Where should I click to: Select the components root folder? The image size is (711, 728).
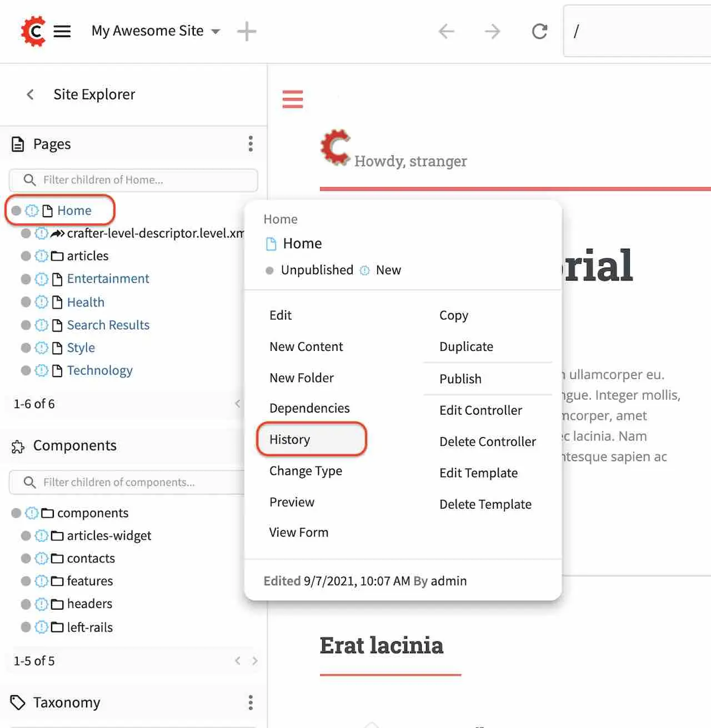(x=93, y=513)
